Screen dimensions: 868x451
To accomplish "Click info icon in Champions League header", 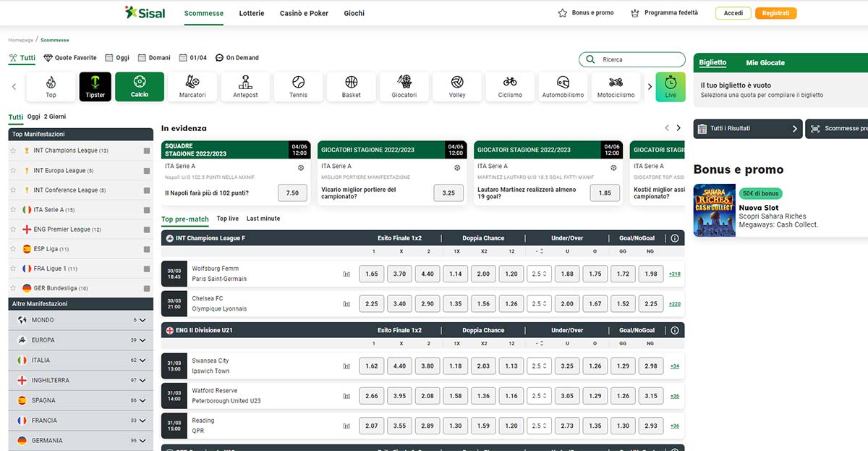I will (x=675, y=238).
